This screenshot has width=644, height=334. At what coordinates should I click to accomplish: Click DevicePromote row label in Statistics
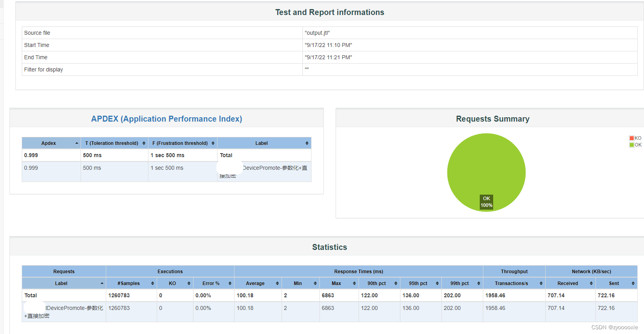pos(64,312)
